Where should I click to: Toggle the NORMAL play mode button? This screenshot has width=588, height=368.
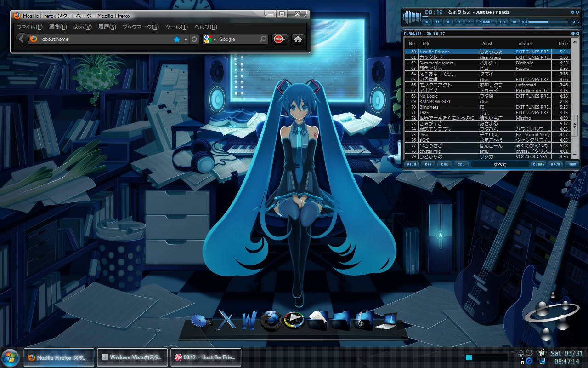tap(486, 22)
